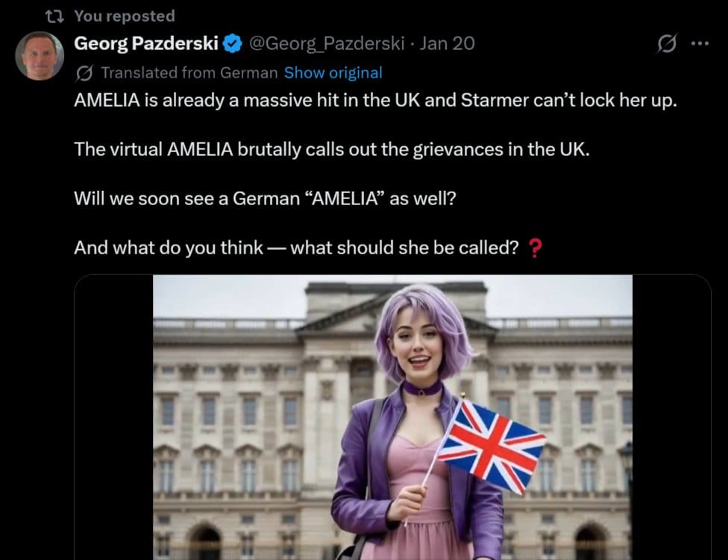Viewport: 728px width, 560px height.
Task: Click the blue verified badge
Action: click(x=233, y=43)
